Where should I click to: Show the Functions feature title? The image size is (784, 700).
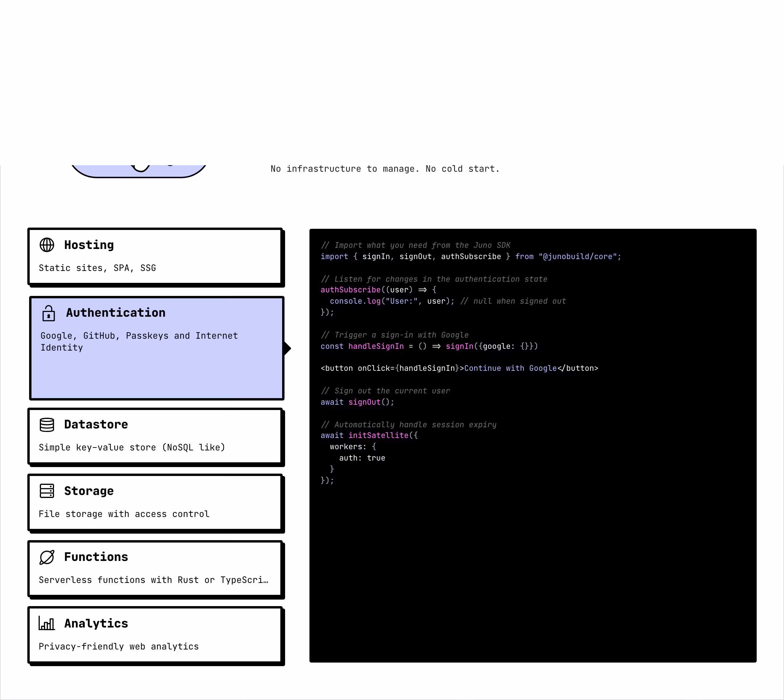click(x=96, y=557)
